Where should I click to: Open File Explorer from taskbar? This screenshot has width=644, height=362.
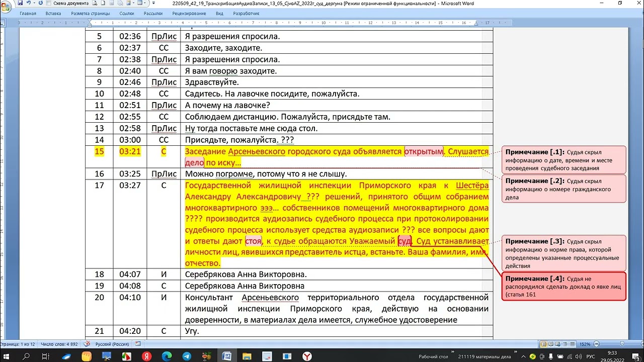247,356
